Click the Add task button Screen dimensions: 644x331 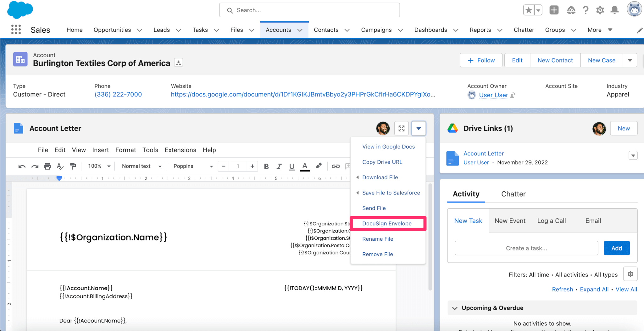617,248
